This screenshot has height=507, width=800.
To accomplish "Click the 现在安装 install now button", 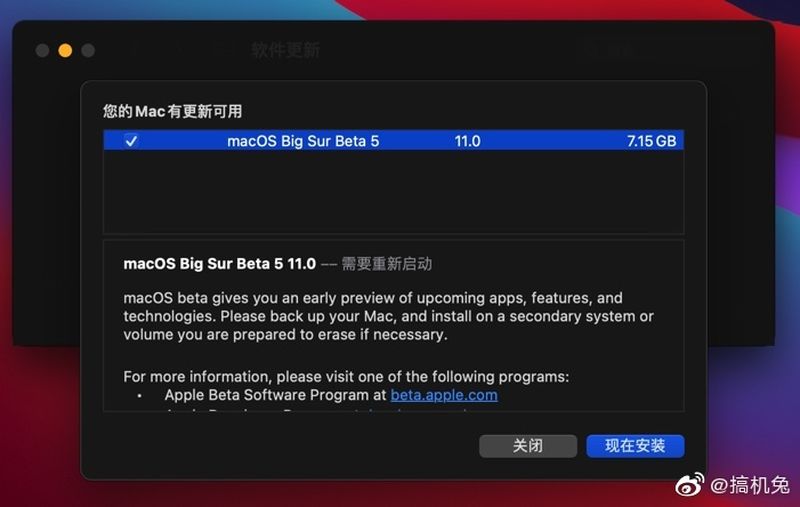I will 635,446.
